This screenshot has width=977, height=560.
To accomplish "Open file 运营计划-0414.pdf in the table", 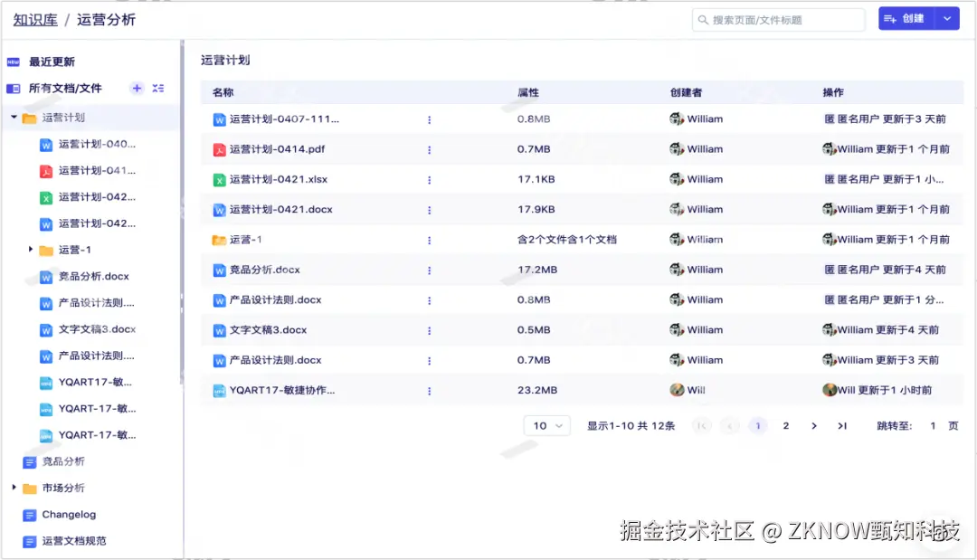I will click(x=278, y=149).
